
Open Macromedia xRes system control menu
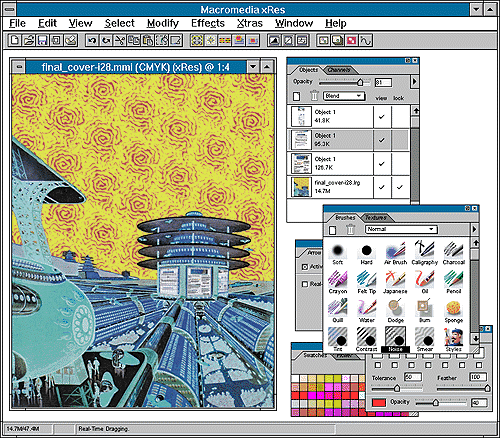pos(9,9)
